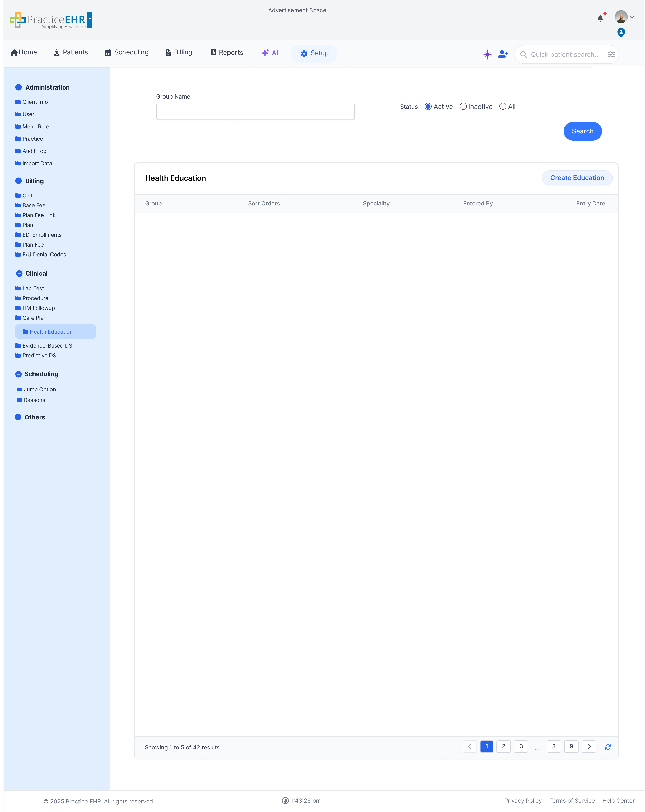Click inside the Group Name input field
The image size is (645, 812).
point(255,111)
